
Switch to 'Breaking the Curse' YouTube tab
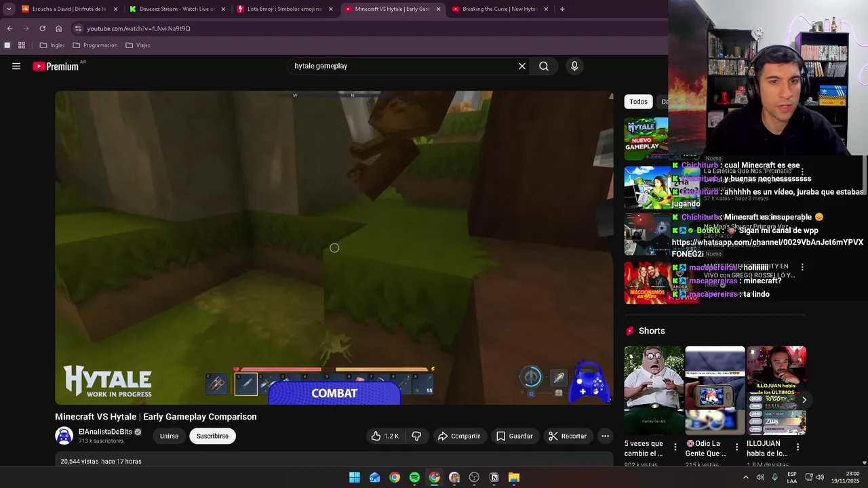tap(499, 9)
